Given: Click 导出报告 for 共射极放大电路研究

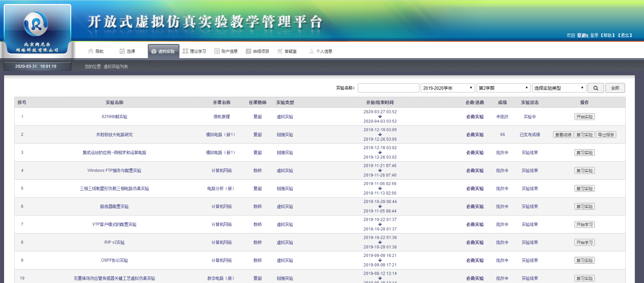Looking at the screenshot, I should (x=606, y=135).
